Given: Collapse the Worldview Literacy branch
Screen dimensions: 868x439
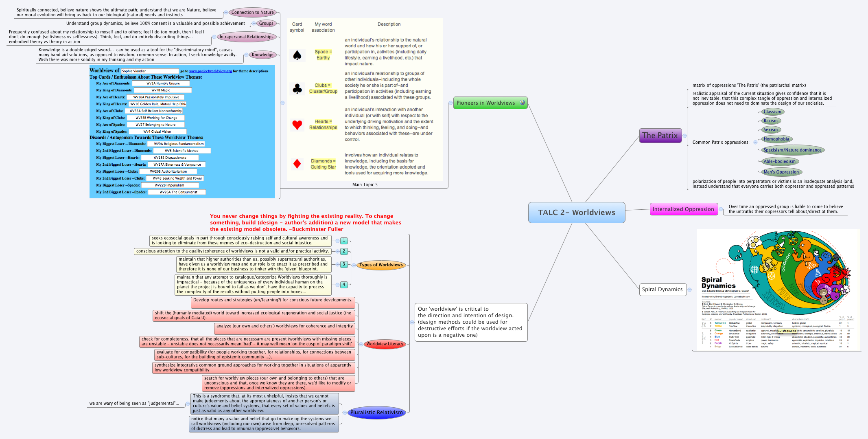Looking at the screenshot, I should [361, 344].
